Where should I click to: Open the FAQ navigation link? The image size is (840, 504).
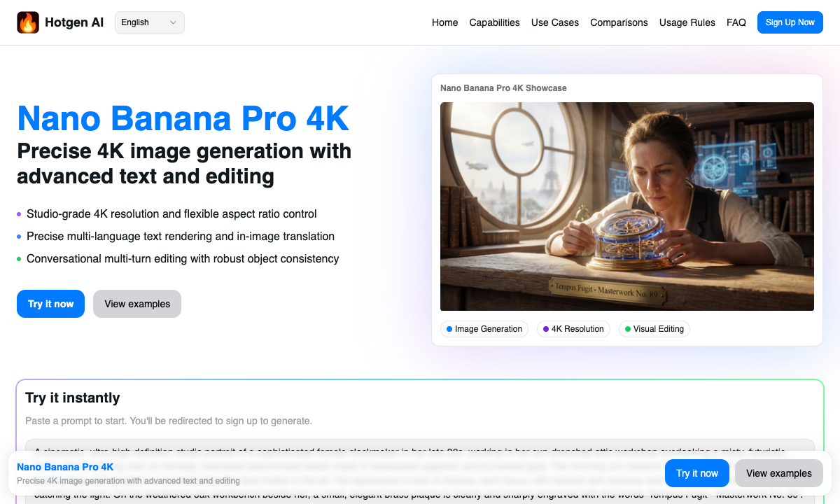pos(736,22)
